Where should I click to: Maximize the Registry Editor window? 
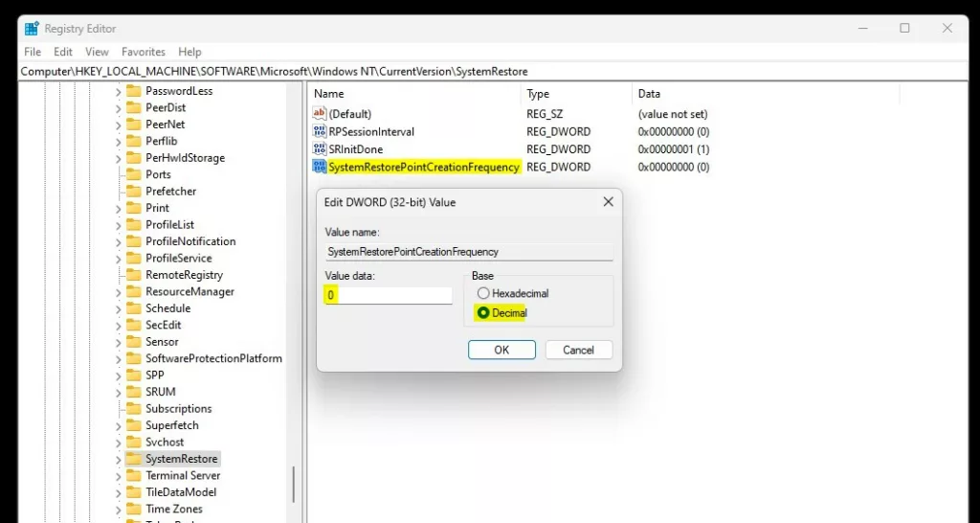(904, 28)
